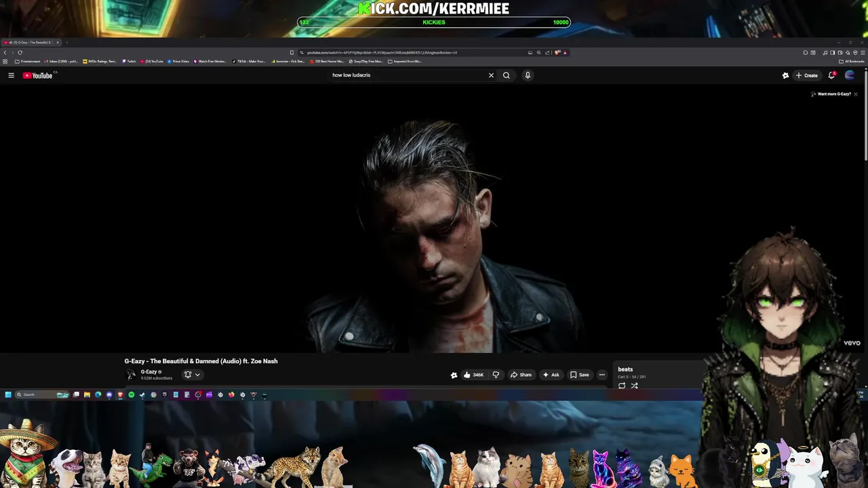
Task: Open the Ask AI button
Action: tap(551, 375)
